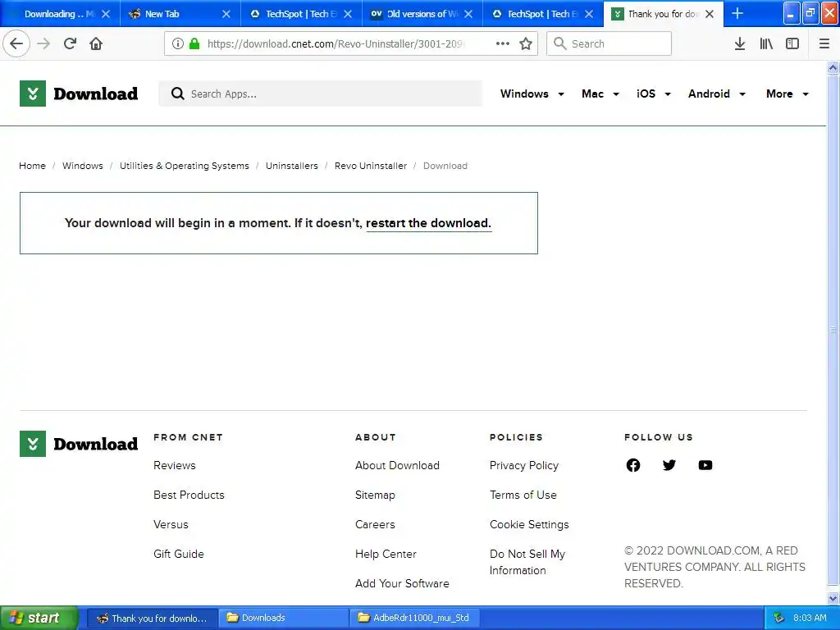The image size is (840, 630).
Task: Open the Windows breadcrumb link
Action: coord(83,166)
